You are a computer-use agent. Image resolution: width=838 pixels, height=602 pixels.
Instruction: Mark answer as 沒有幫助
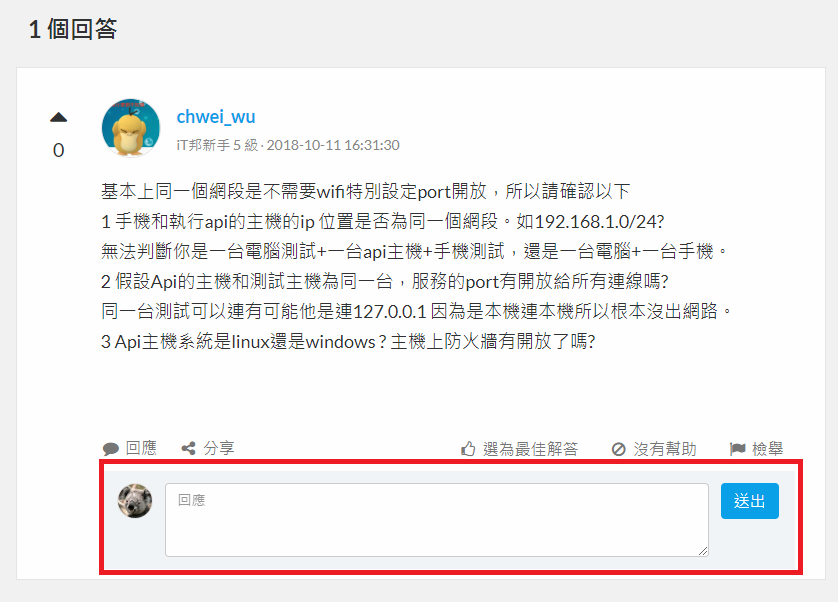(665, 449)
